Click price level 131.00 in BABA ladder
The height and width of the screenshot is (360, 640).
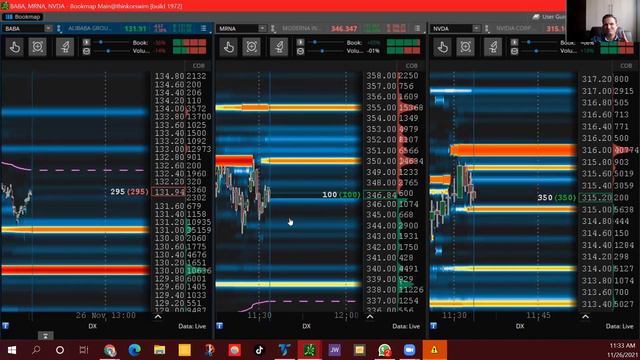[169, 230]
